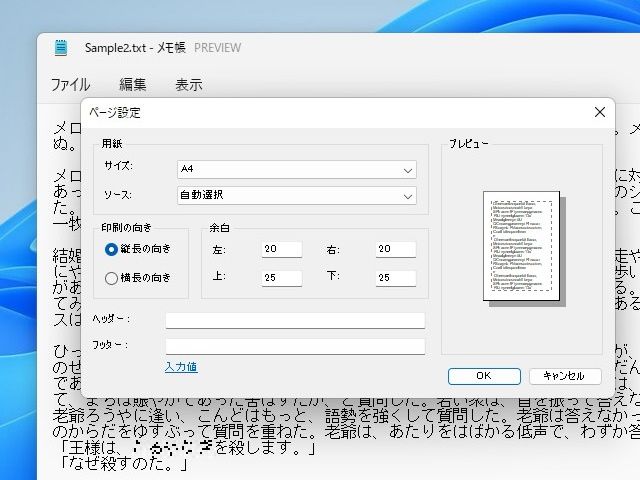Viewport: 640px width, 480px height.
Task: Close the ページ設定 dialog with X
Action: click(600, 112)
